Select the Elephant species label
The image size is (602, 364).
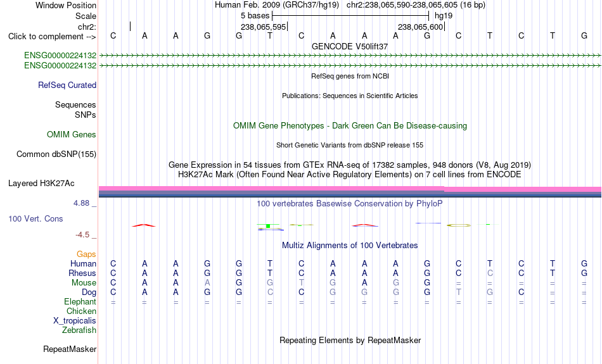point(80,302)
